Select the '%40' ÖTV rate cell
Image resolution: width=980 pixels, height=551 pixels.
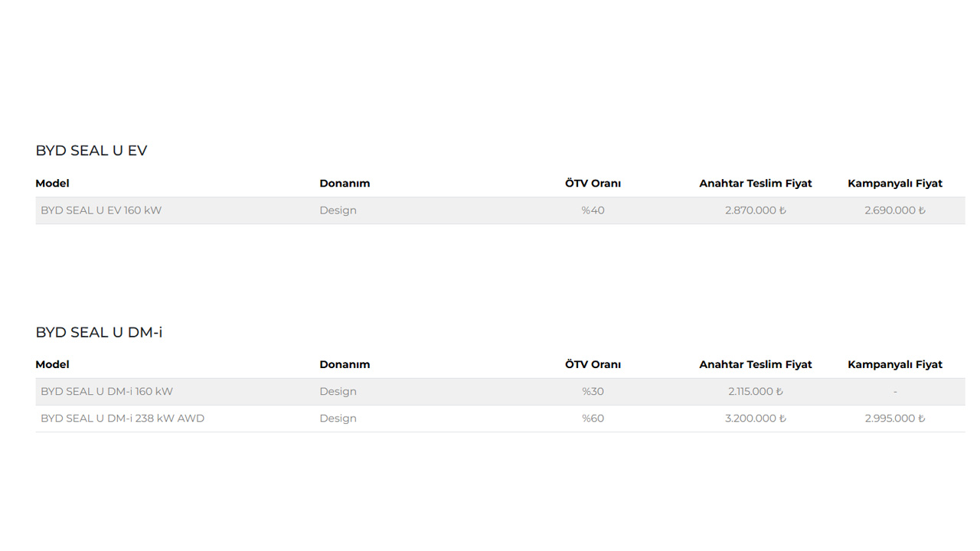(593, 210)
